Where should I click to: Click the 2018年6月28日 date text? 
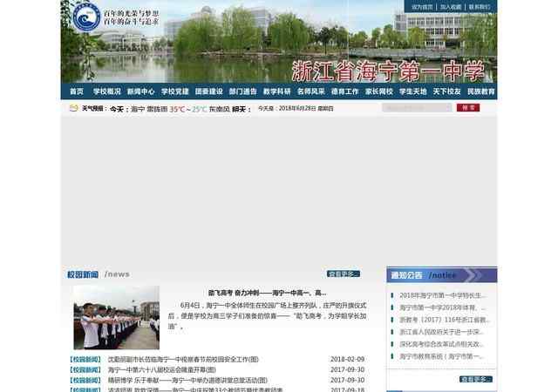[297, 108]
